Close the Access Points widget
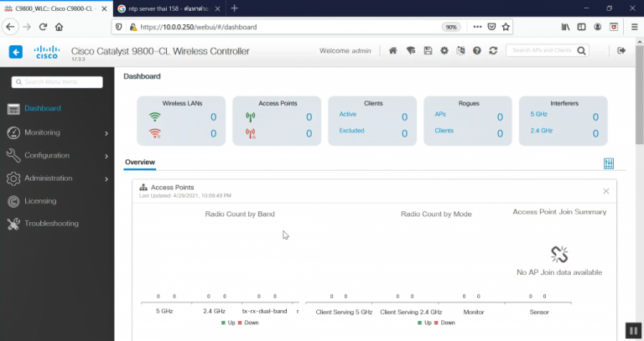The image size is (644, 341). [x=606, y=191]
